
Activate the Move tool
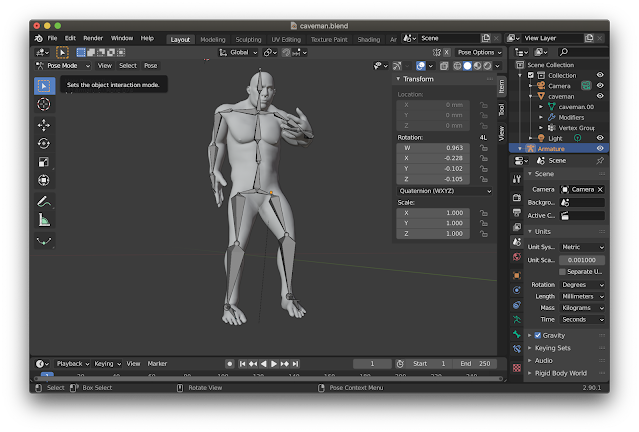pos(44,125)
